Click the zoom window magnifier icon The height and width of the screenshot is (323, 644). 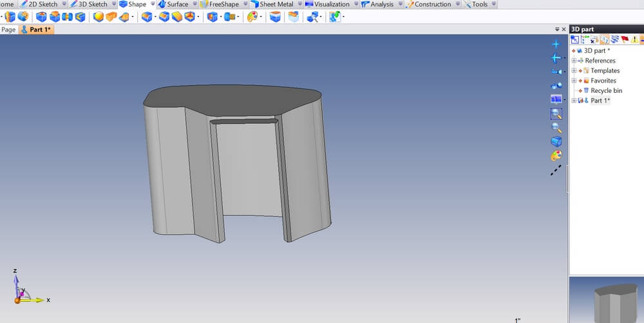coord(556,113)
